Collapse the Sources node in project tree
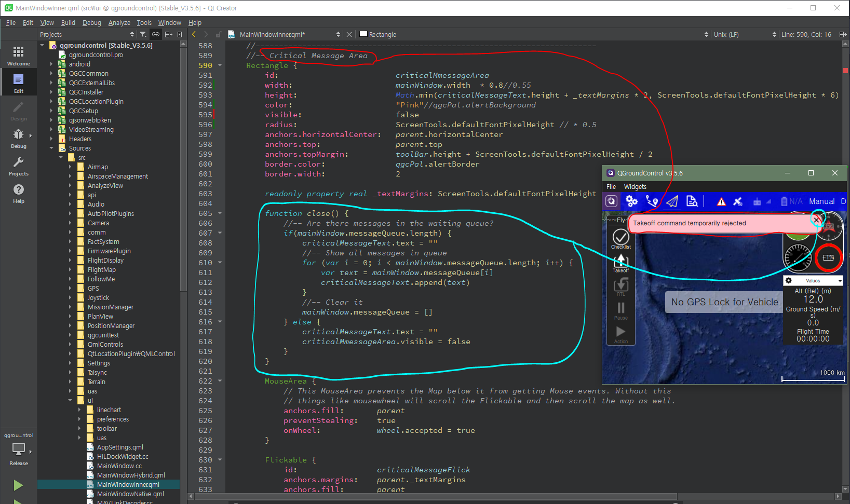 (x=51, y=148)
